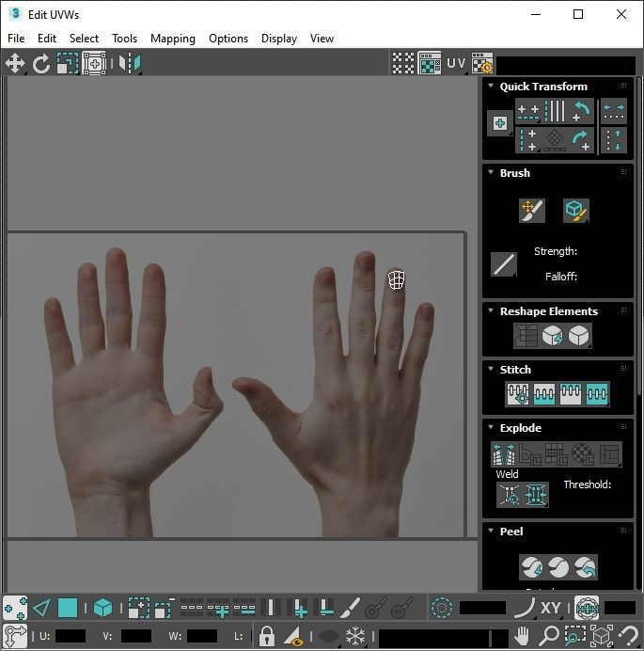Screen dimensions: 644x651
Task: Select the Scale tool
Action: click(x=68, y=64)
